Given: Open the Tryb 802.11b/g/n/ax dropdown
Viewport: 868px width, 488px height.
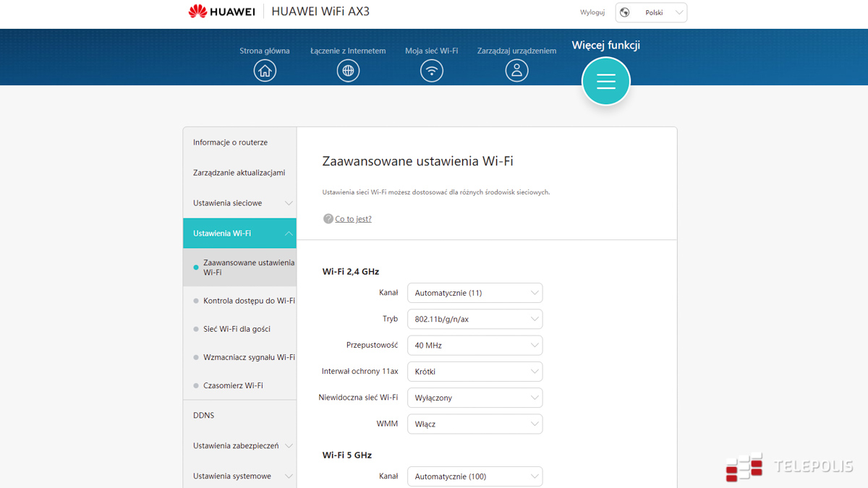Looking at the screenshot, I should coord(475,319).
